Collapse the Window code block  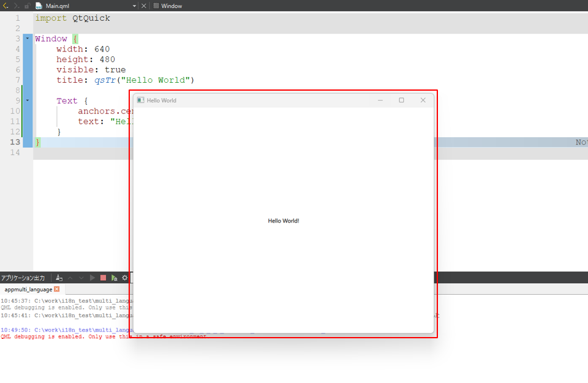[28, 39]
